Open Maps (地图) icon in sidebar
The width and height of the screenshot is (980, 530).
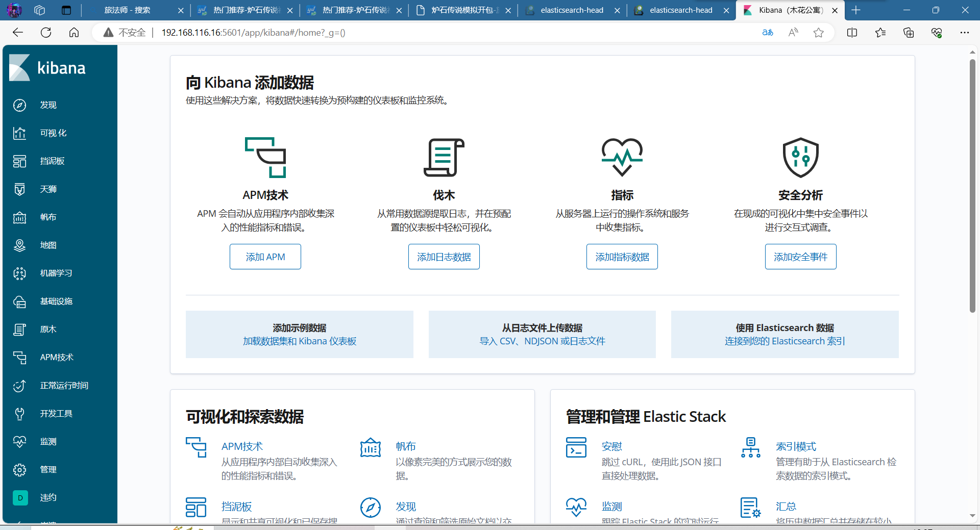[x=19, y=245]
